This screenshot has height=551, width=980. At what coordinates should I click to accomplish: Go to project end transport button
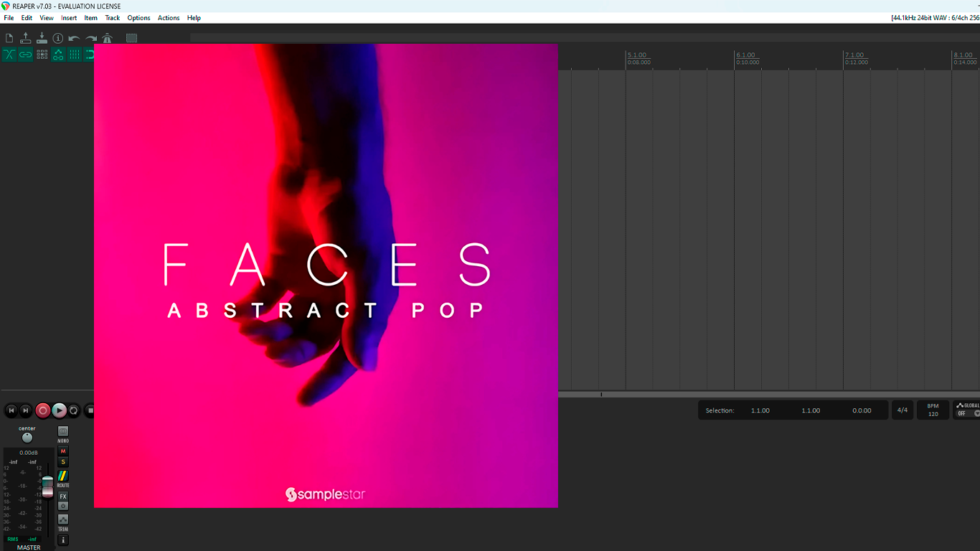26,410
